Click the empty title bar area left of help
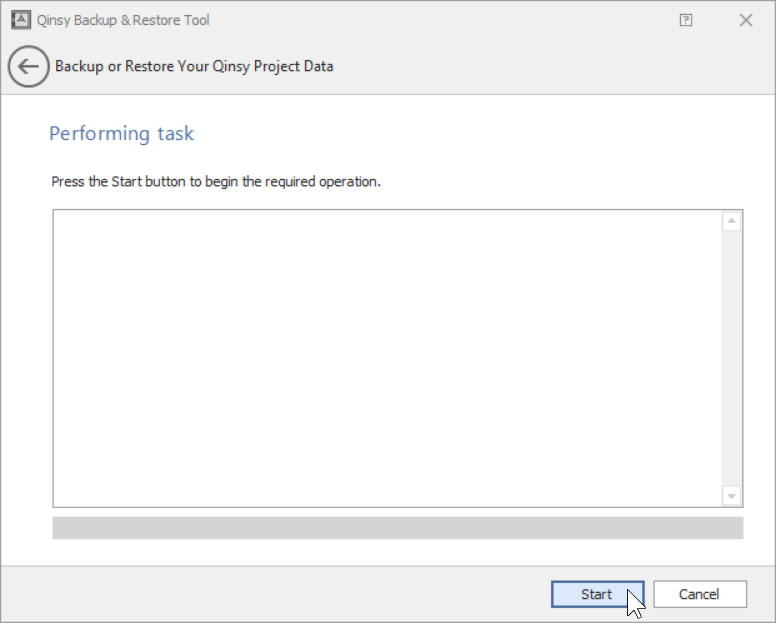Screen dimensions: 776x623 pos(450,20)
